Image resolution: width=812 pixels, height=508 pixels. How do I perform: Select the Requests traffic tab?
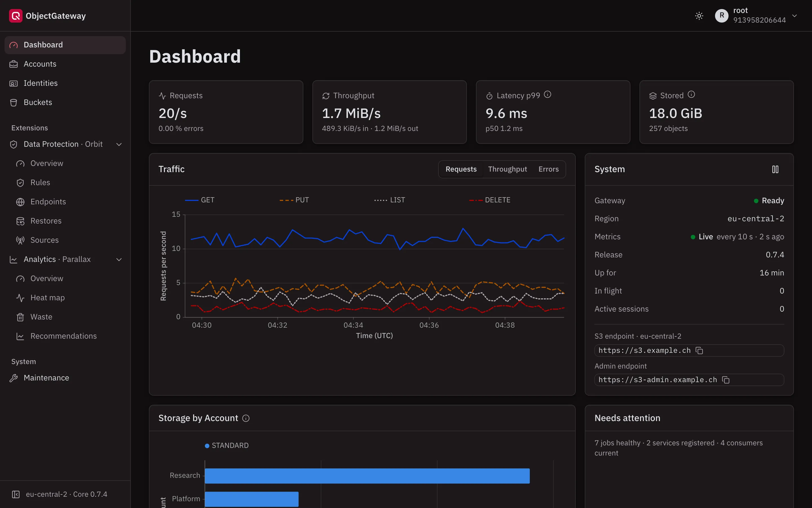click(x=461, y=169)
